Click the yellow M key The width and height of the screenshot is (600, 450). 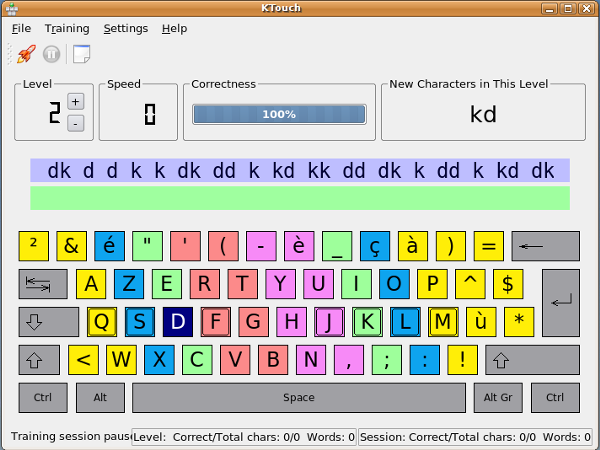[x=443, y=322]
